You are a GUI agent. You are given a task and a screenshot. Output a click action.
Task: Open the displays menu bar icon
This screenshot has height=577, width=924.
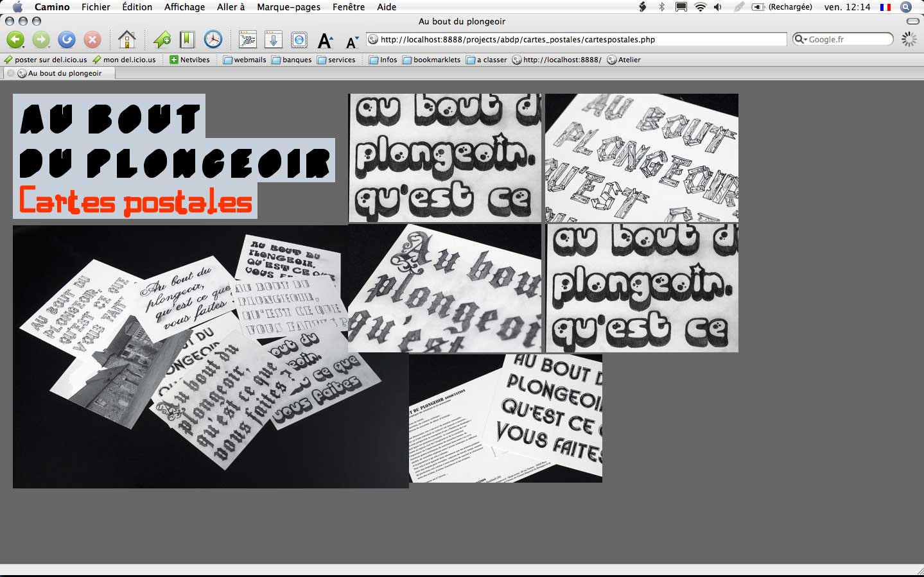point(681,7)
